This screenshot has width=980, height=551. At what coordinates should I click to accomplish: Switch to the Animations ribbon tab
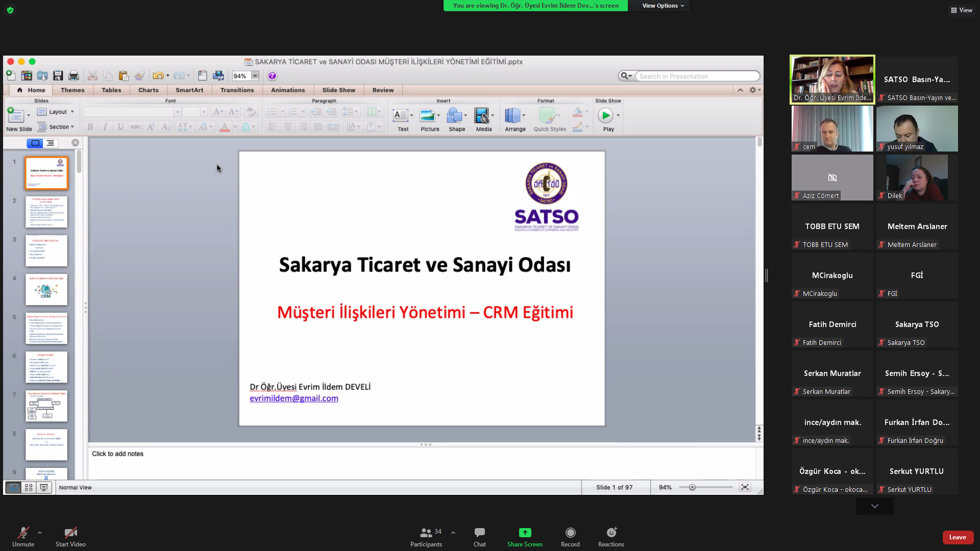point(288,90)
